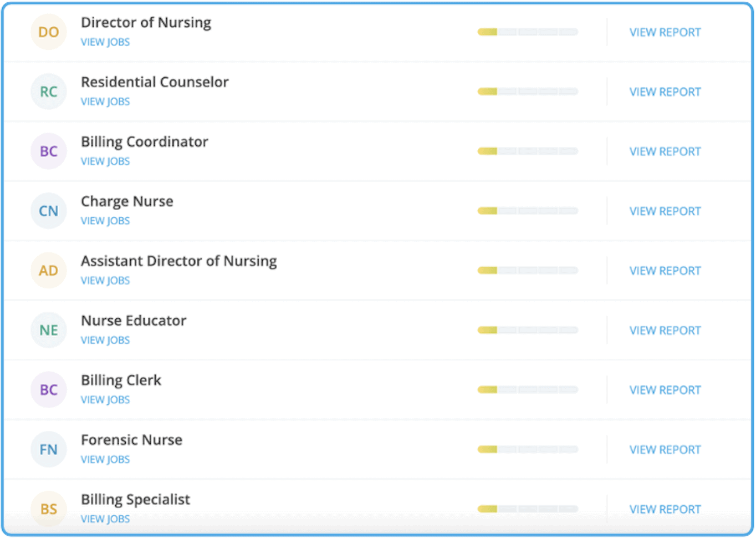
Task: Click the BC badge next to Billing Clerk
Action: pyautogui.click(x=49, y=389)
